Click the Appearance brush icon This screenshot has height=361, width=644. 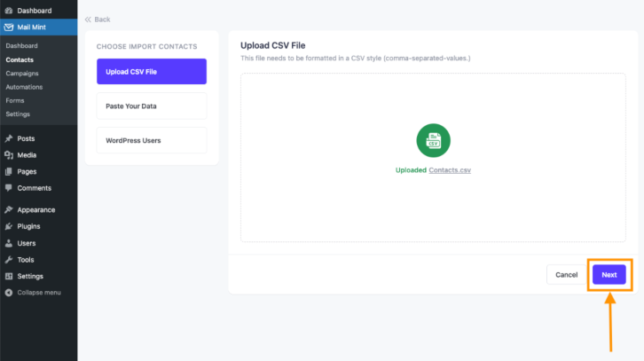coord(9,209)
